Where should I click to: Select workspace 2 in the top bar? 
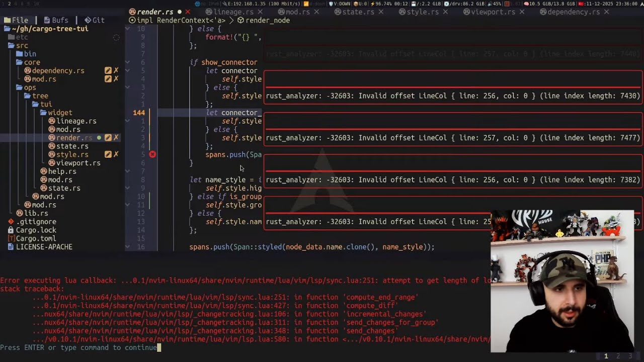pos(9,4)
